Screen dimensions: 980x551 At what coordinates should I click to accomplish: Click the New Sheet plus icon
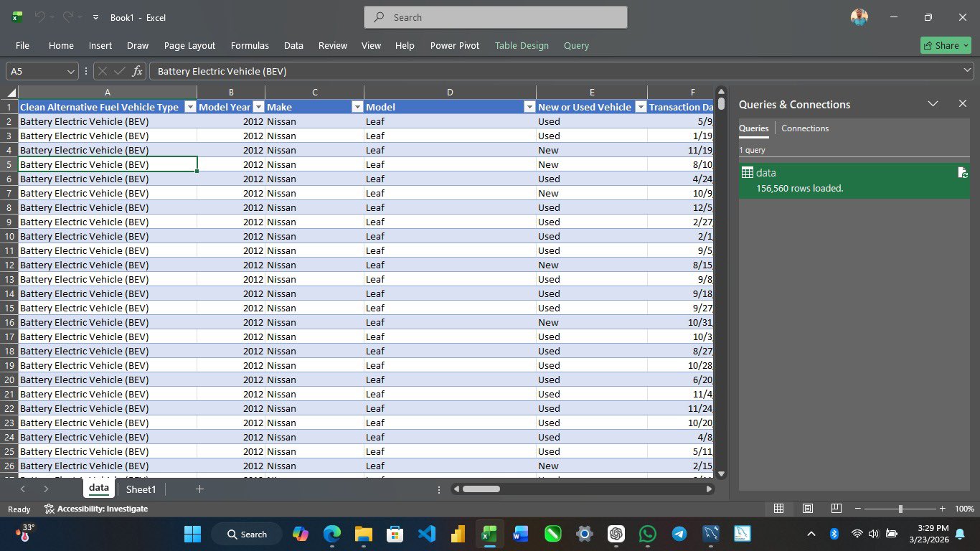199,489
